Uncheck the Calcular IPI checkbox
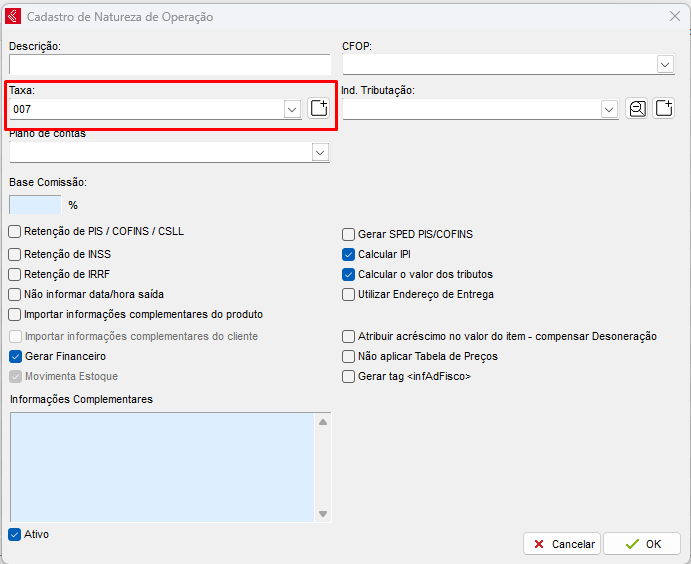This screenshot has height=564, width=691. [x=349, y=254]
